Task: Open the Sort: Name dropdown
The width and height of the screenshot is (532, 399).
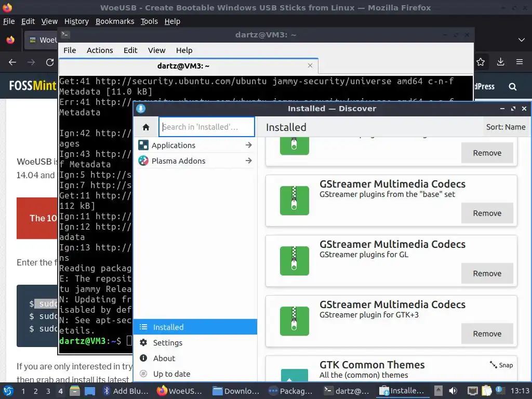Action: [506, 127]
